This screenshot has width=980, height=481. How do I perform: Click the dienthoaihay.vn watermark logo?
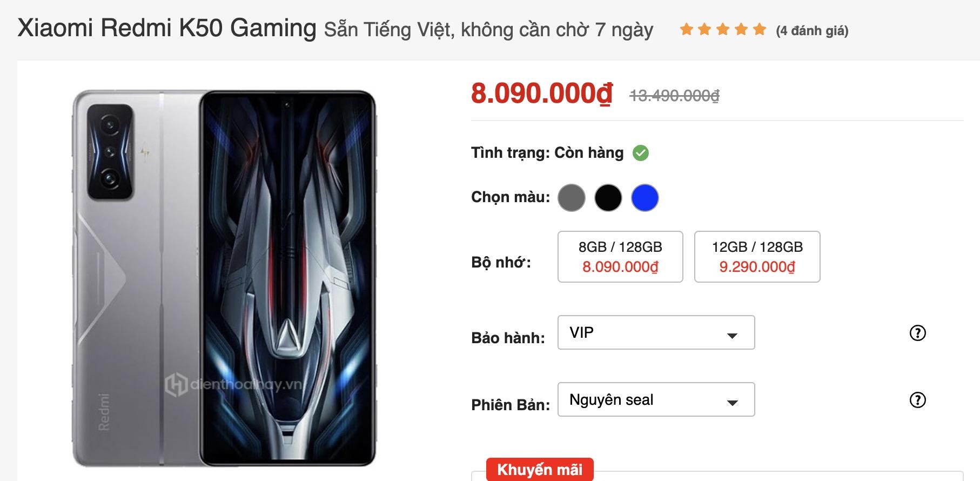tap(234, 384)
